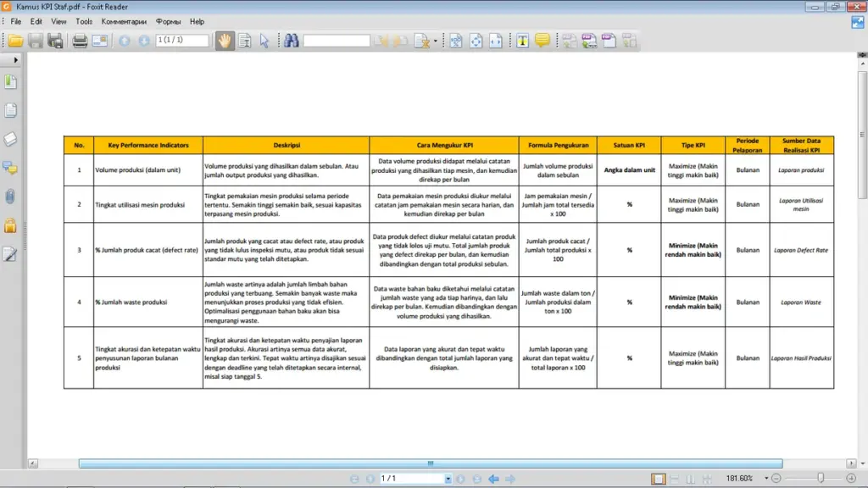The image size is (868, 488).
Task: Select the Typewriter text tool
Action: (522, 41)
